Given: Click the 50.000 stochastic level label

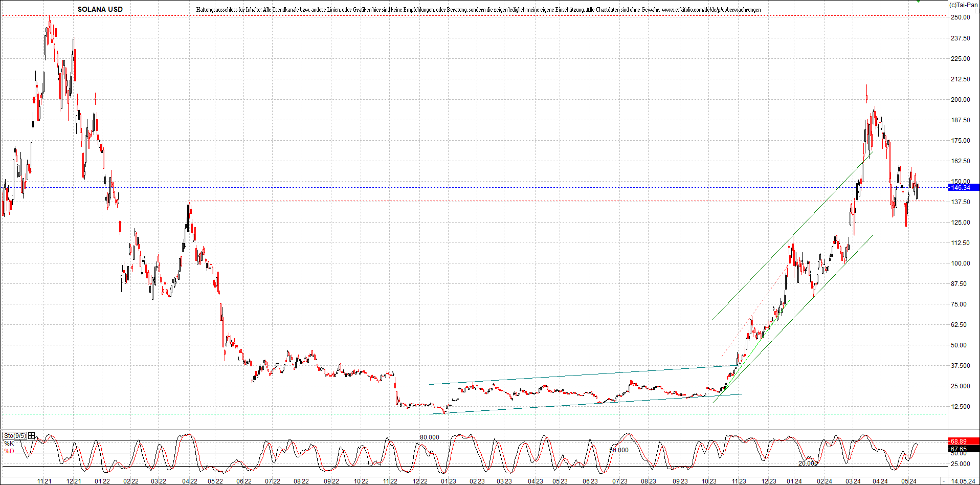Looking at the screenshot, I should click(619, 450).
